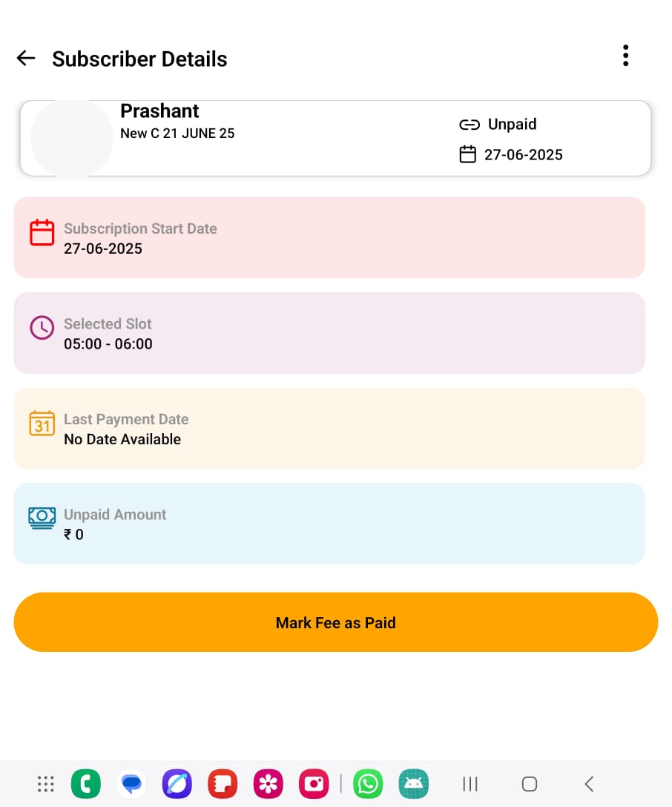This screenshot has height=807, width=672.
Task: Tap Last Payment Date calendar icon
Action: click(42, 423)
